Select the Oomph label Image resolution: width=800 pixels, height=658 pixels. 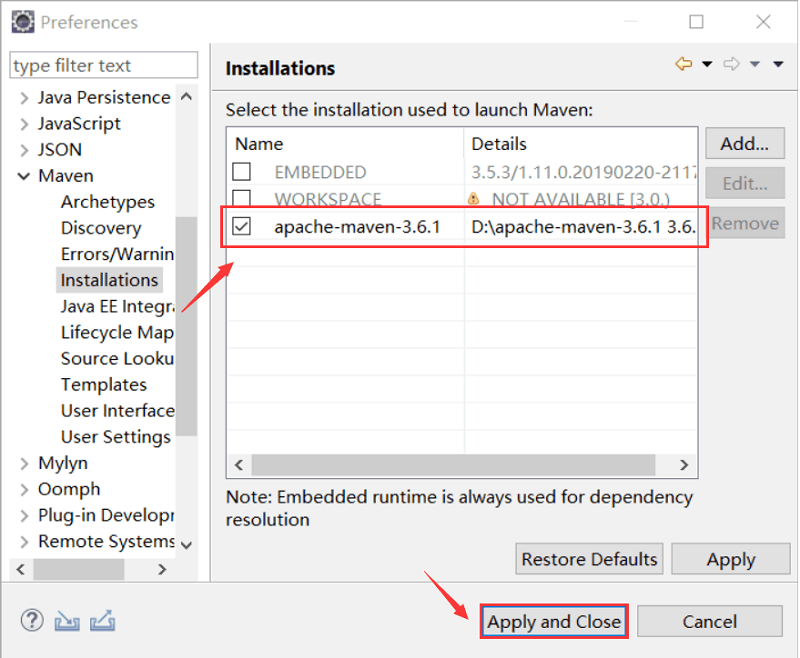69,489
